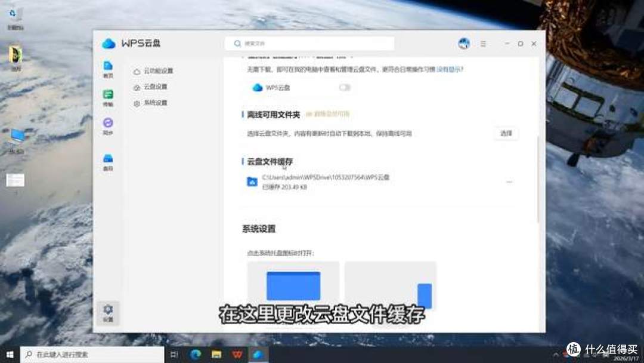Select the corner-panel tray open option thumbnail

[390, 285]
